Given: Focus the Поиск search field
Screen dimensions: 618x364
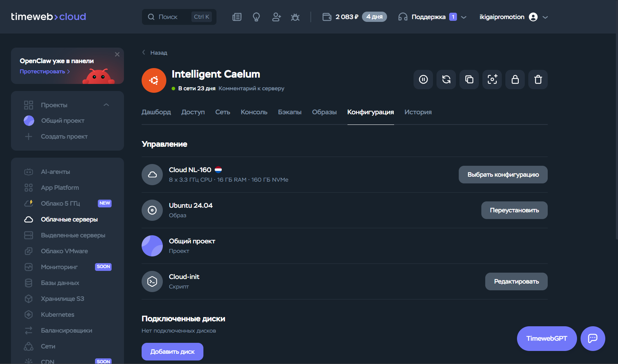Looking at the screenshot, I should 179,17.
